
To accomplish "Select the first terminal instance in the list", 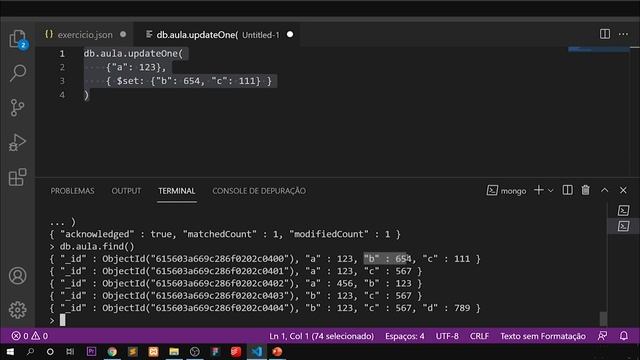I will (x=623, y=210).
